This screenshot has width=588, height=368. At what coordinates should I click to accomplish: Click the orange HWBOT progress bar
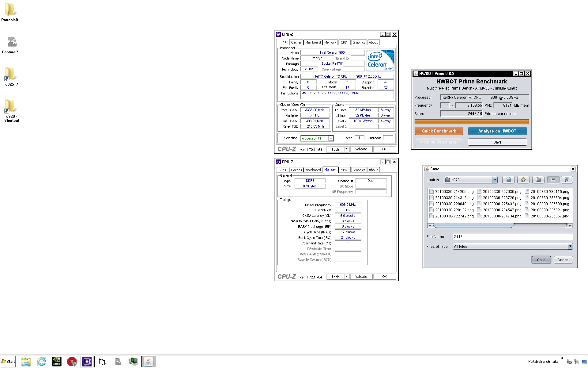tap(472, 122)
